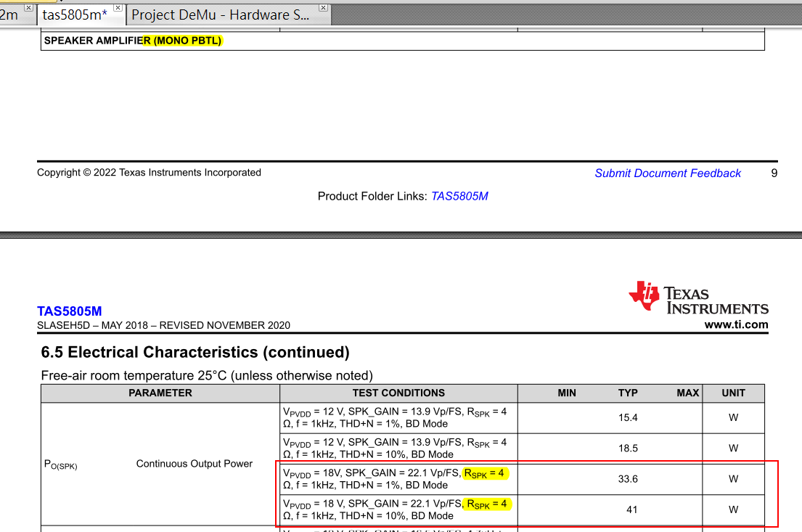The width and height of the screenshot is (802, 532).
Task: Follow the TAS5805M Product Folder link
Action: click(459, 196)
